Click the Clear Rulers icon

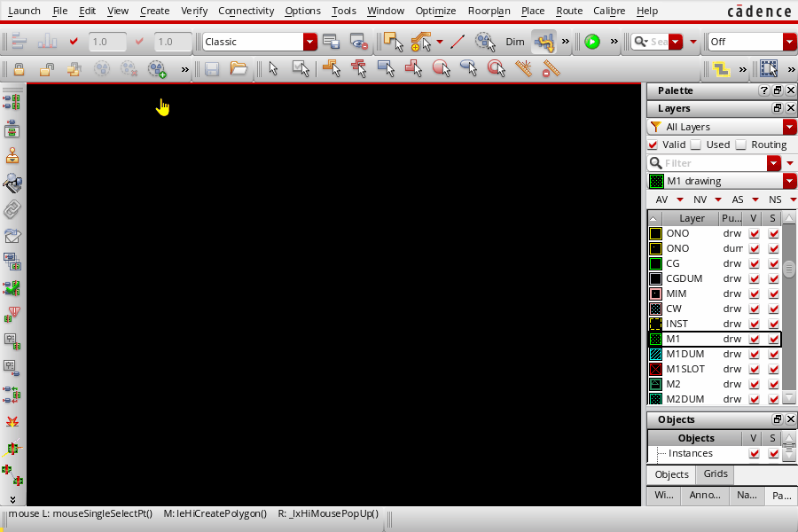[x=551, y=68]
